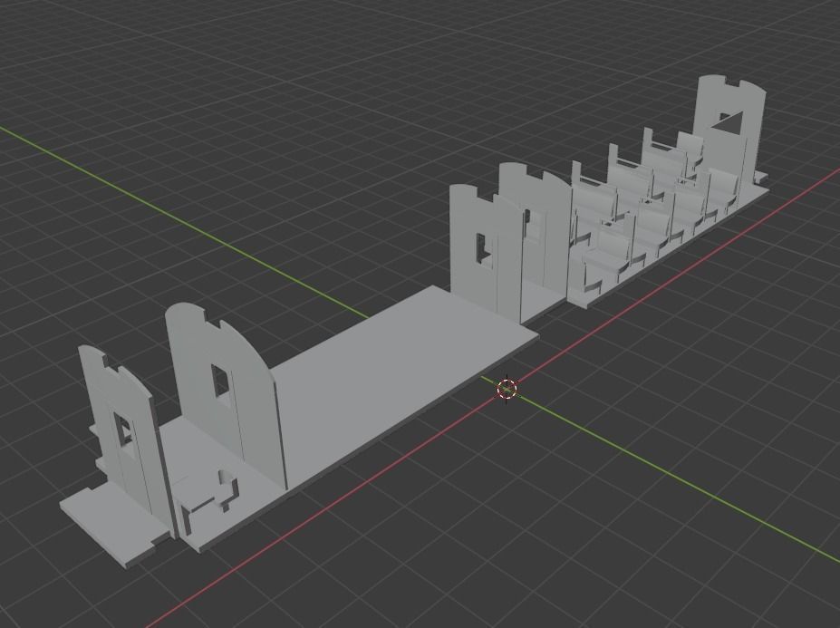Click the 3D cursor at the world origin
The width and height of the screenshot is (840, 628).
pyautogui.click(x=507, y=389)
